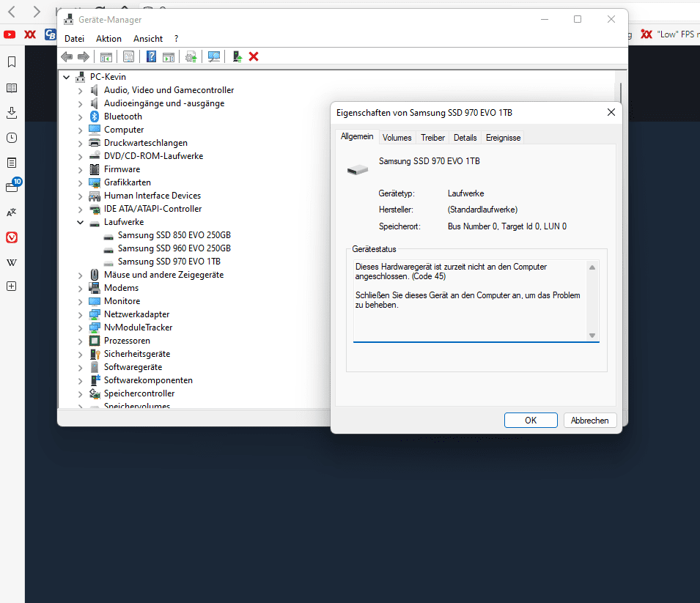Collapse the Laufwerke node
Screen dimensions: 700x603
pos(81,222)
